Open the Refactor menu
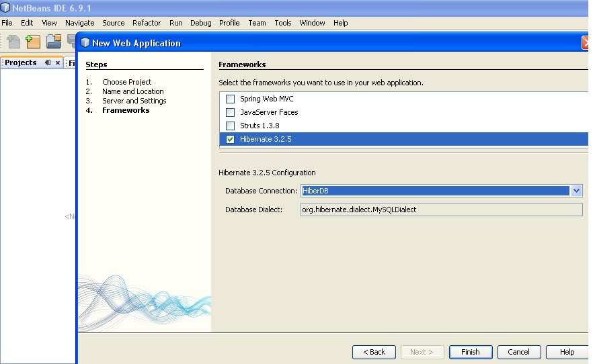This screenshot has height=364, width=595. click(147, 23)
